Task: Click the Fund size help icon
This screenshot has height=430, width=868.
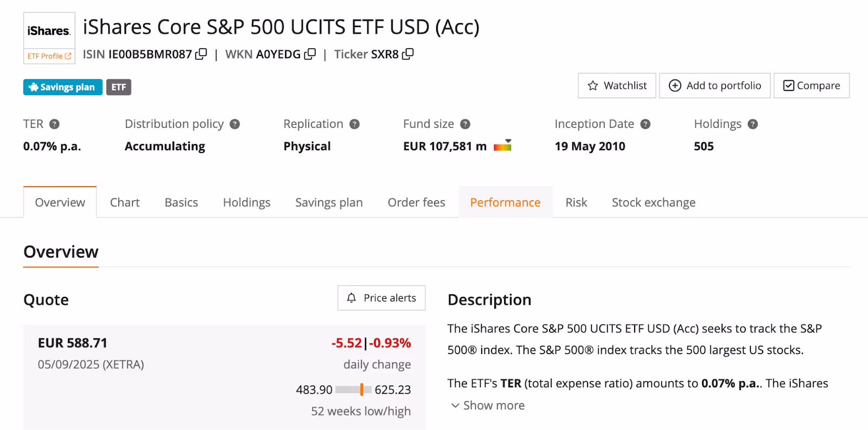Action: 465,124
